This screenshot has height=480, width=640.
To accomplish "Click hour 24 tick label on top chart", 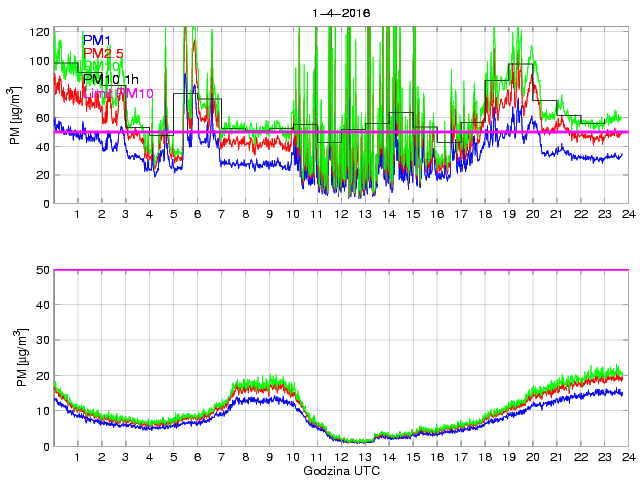I will (x=629, y=214).
